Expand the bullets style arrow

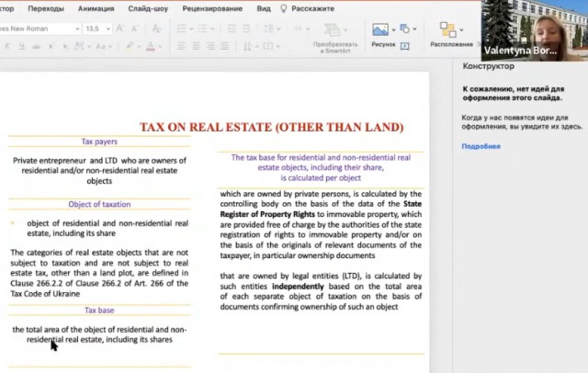[191, 28]
